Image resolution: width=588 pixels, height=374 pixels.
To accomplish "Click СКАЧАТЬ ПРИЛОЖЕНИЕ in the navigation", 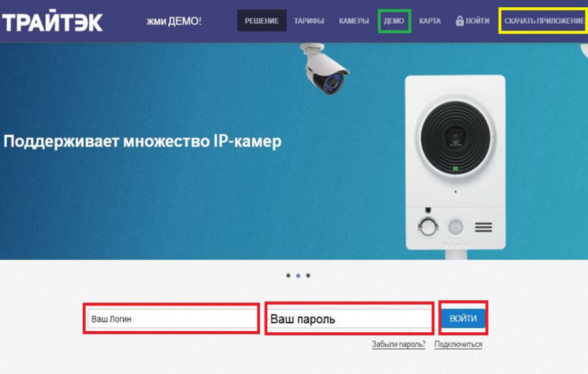I will 544,21.
